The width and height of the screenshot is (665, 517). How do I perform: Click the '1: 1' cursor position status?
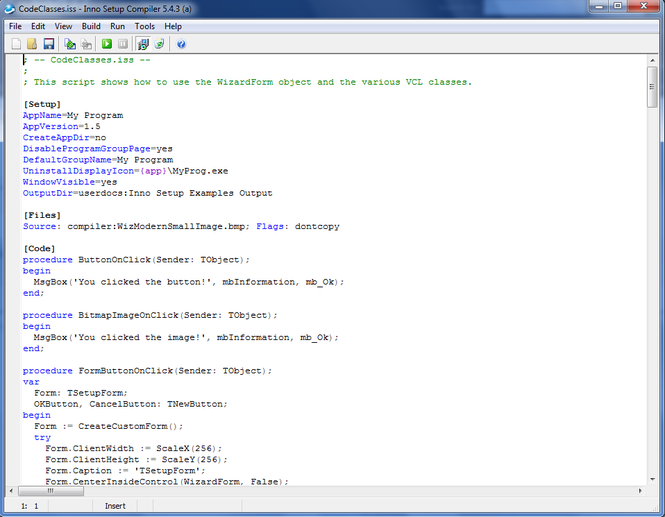[x=30, y=506]
